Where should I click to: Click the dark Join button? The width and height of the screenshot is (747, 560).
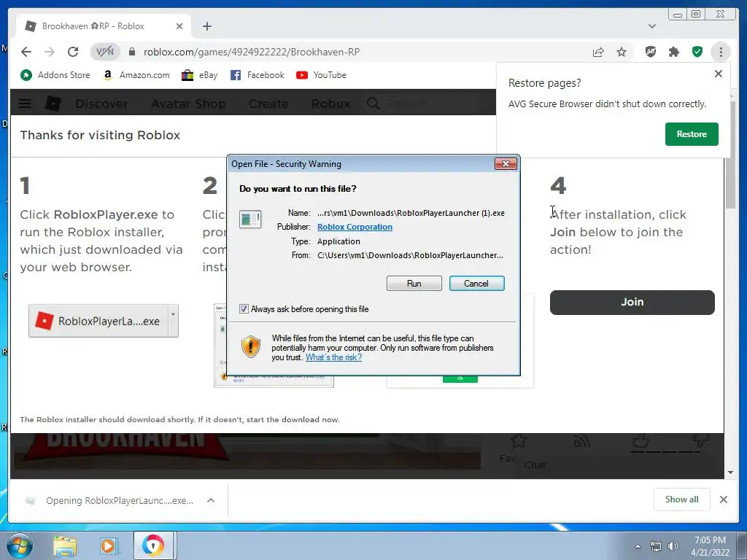632,302
